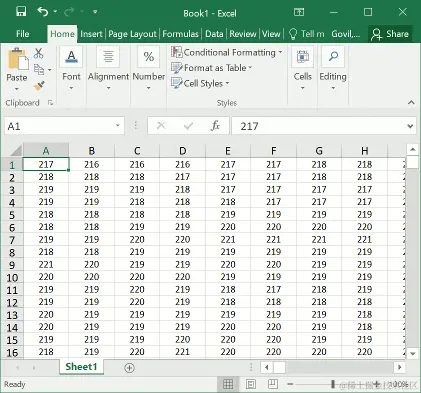Click the Name Box showing A1
The width and height of the screenshot is (421, 393).
click(60, 126)
